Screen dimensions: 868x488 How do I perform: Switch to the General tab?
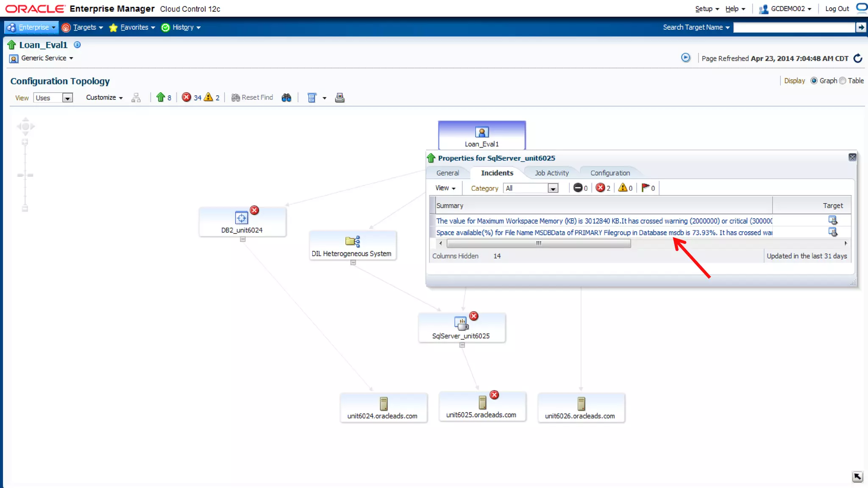tap(448, 173)
